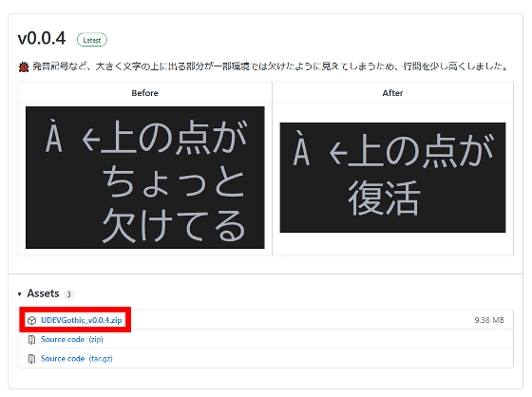Viewport: 532px width, 397px height.
Task: Download UDEVGothic_v0.0.4.zip asset
Action: (81, 320)
